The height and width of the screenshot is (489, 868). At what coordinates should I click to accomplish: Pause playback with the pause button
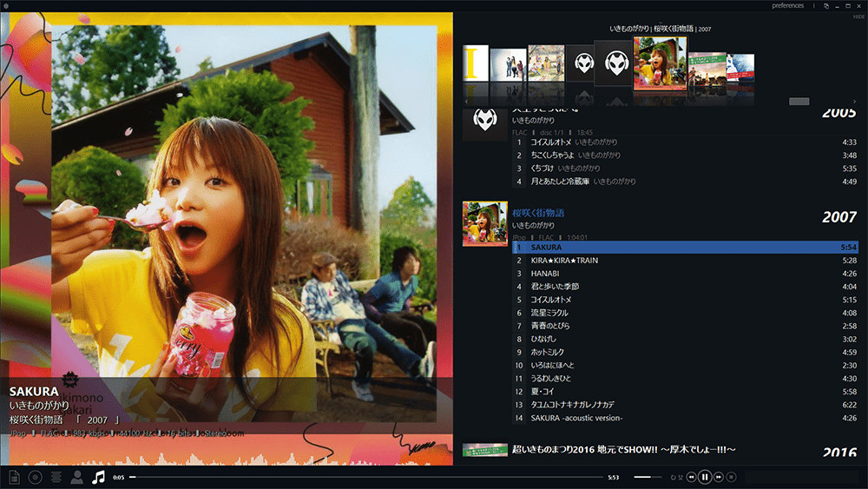click(705, 477)
